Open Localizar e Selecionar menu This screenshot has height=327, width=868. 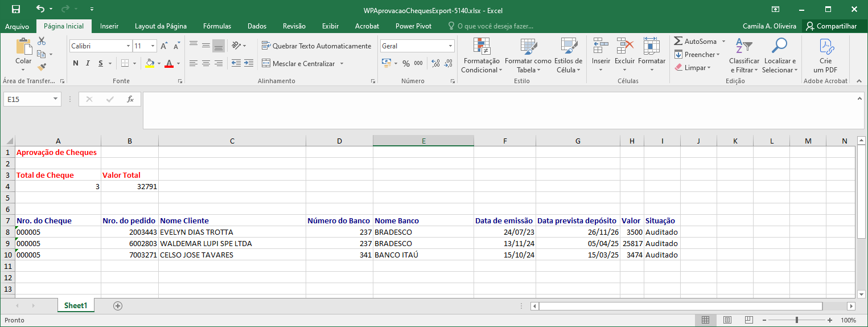click(780, 55)
